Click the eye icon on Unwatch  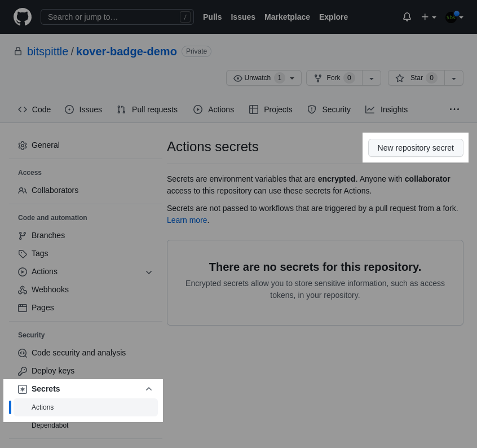point(237,78)
